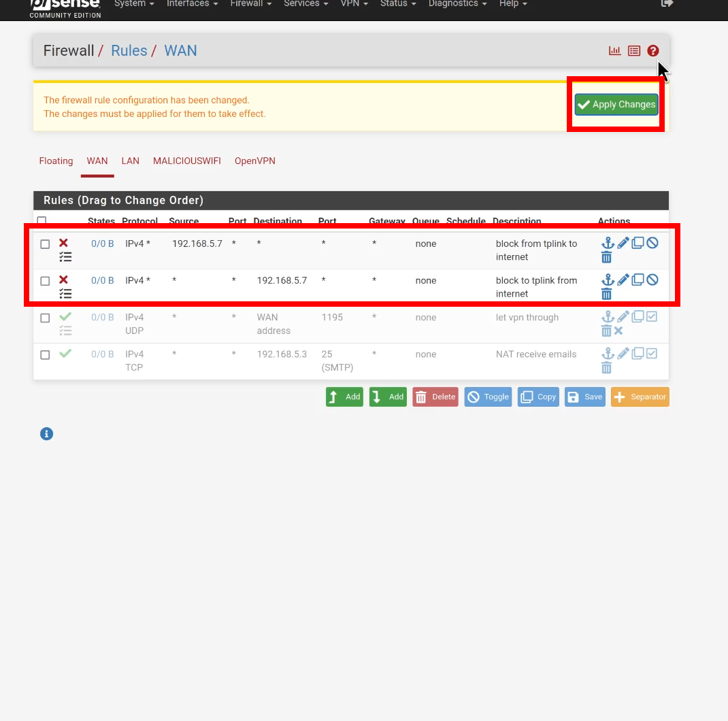Open the help question mark icon
Screen dimensions: 728x721
[x=652, y=51]
